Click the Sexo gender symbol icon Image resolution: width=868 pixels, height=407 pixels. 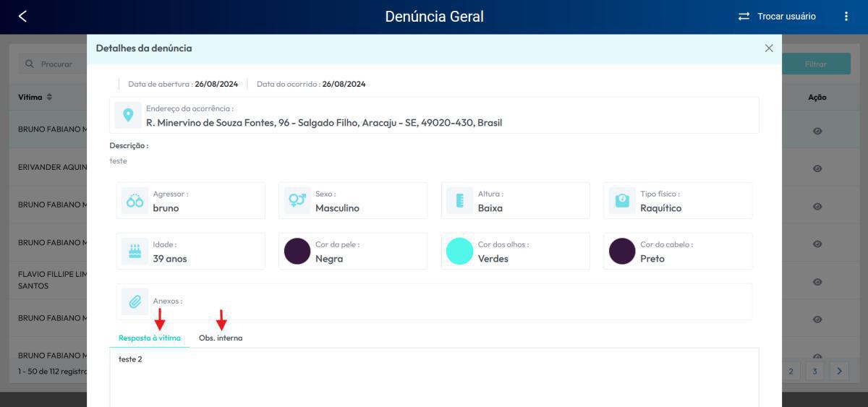click(297, 200)
